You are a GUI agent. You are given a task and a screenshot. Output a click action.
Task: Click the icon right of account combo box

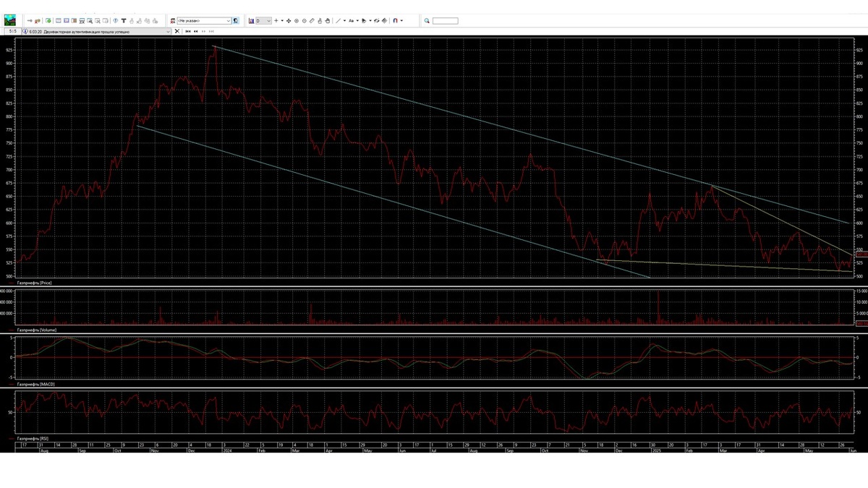tap(236, 21)
